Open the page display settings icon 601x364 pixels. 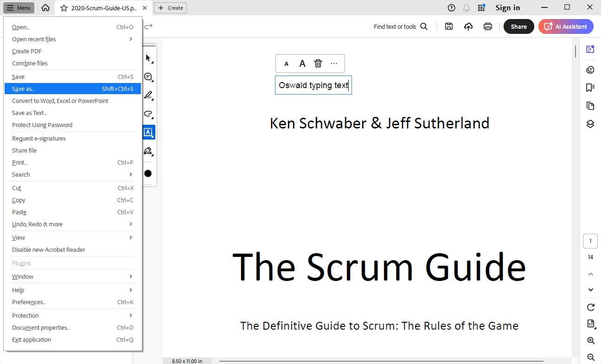click(x=591, y=324)
